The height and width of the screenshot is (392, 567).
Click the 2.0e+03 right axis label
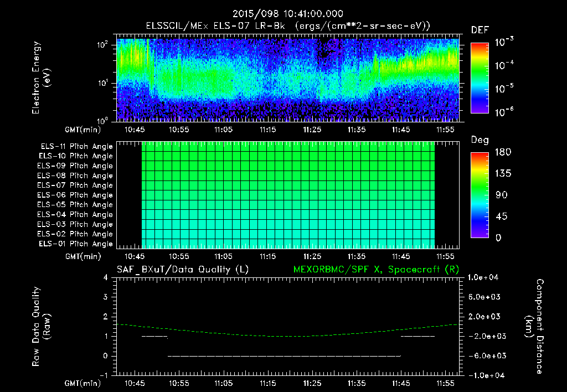pyautogui.click(x=484, y=316)
